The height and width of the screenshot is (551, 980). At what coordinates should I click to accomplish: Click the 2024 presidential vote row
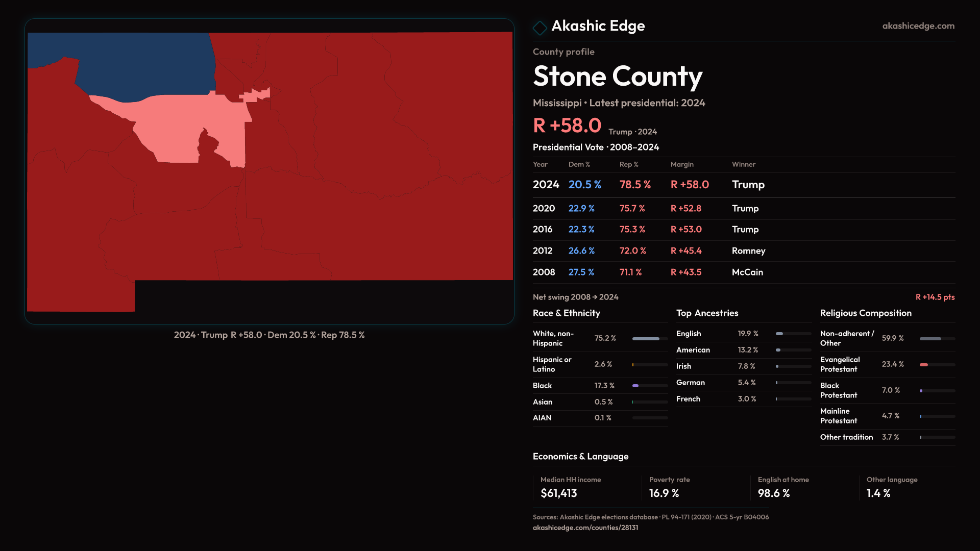coord(743,185)
